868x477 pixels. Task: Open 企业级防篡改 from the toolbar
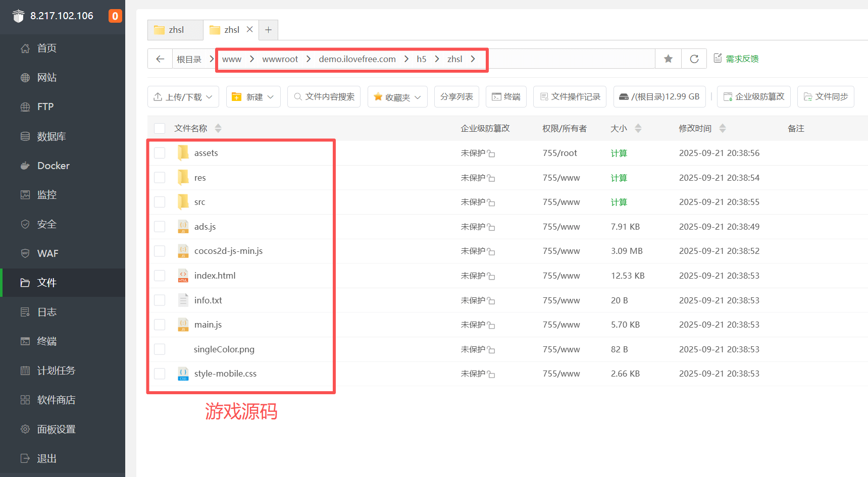click(754, 96)
